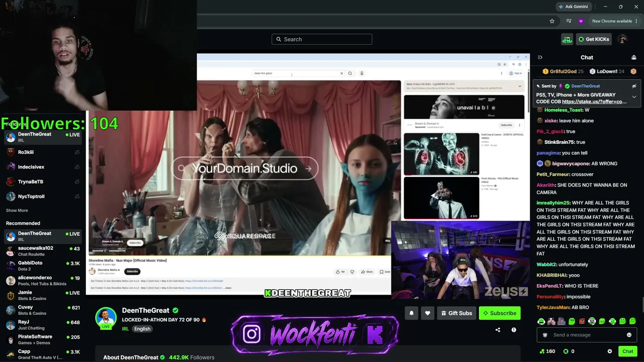
Task: Open the emoji picker in message box
Action: [629, 335]
